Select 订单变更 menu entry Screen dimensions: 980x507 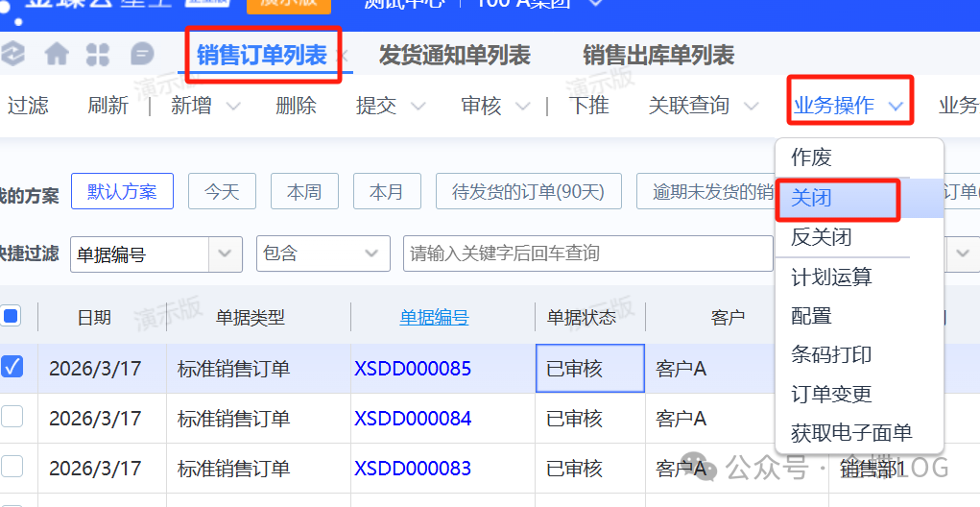(x=831, y=394)
